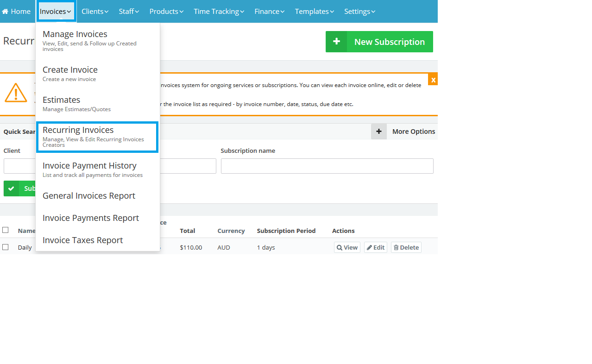The width and height of the screenshot is (592, 364).
Task: Click the Subscription name input field
Action: 327,166
